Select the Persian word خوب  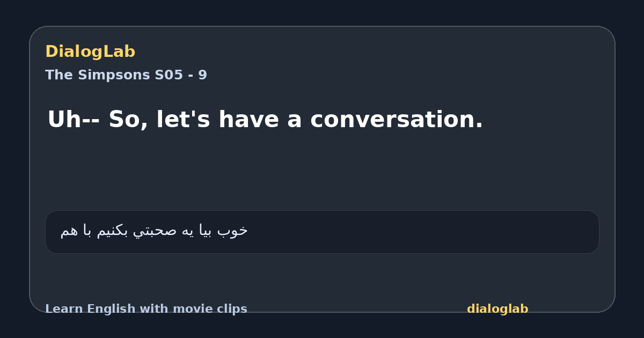coord(232,231)
